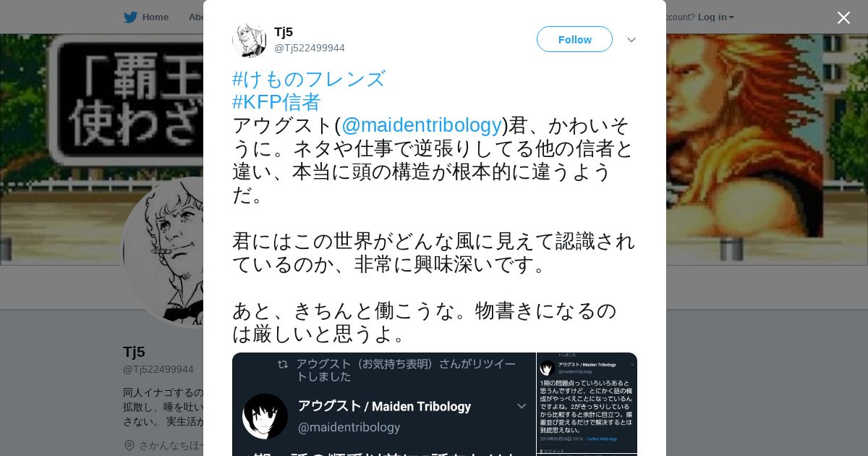Open the Log in dropdown
This screenshot has height=456, width=868.
coord(715,17)
